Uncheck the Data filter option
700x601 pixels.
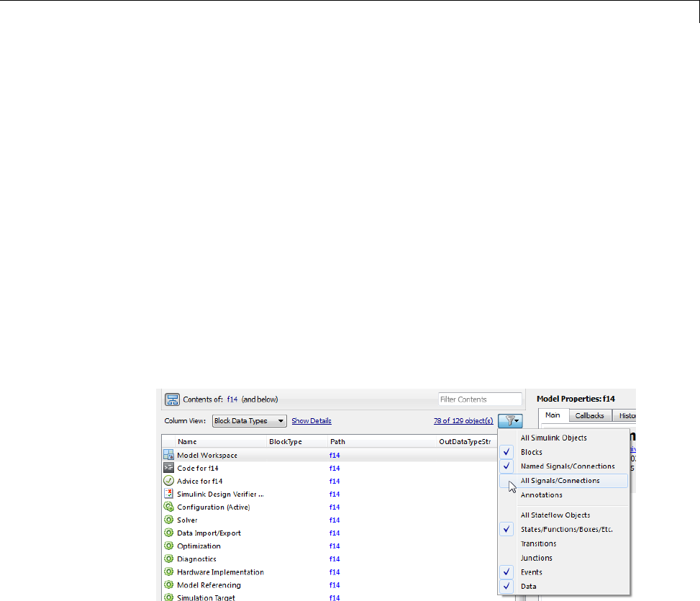tap(563, 587)
